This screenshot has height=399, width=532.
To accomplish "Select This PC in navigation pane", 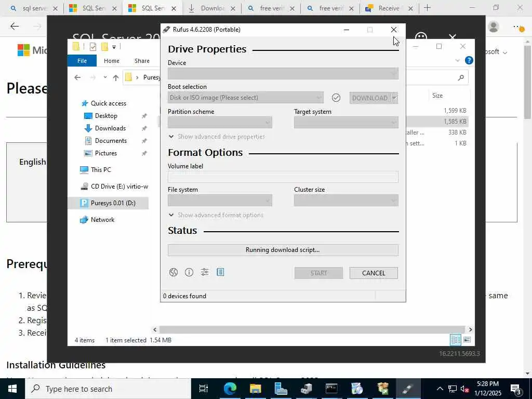I will click(101, 170).
